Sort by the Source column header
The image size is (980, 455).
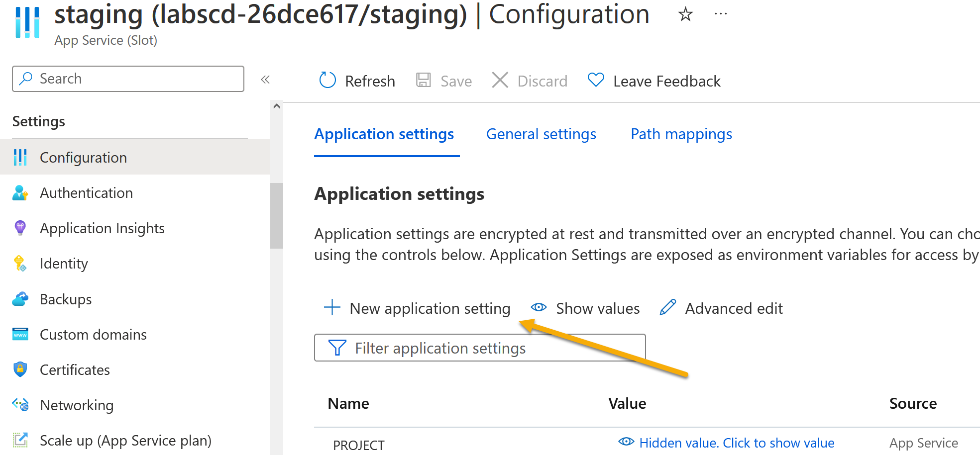(913, 403)
